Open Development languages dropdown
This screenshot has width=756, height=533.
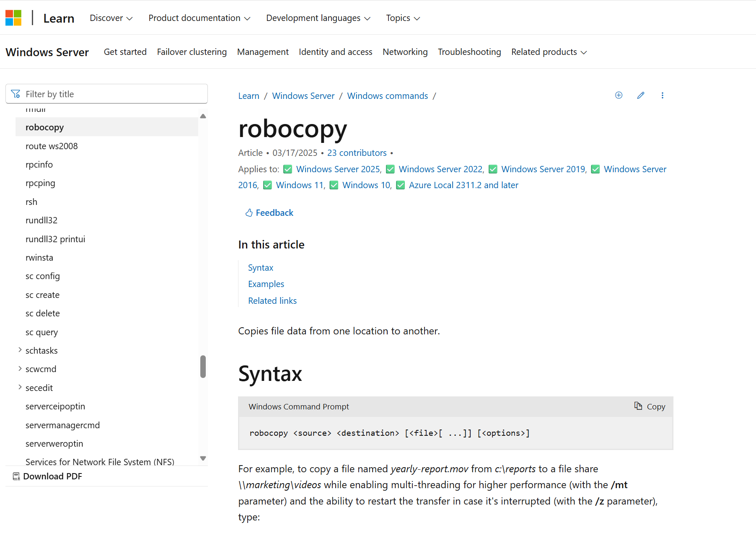coord(318,18)
